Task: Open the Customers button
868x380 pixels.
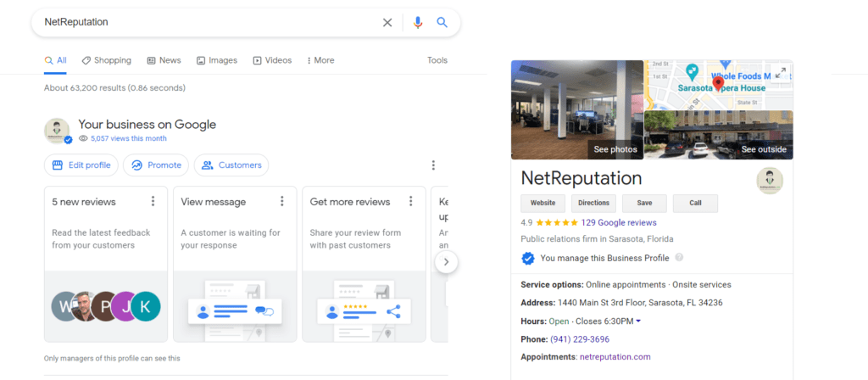Action: point(231,165)
